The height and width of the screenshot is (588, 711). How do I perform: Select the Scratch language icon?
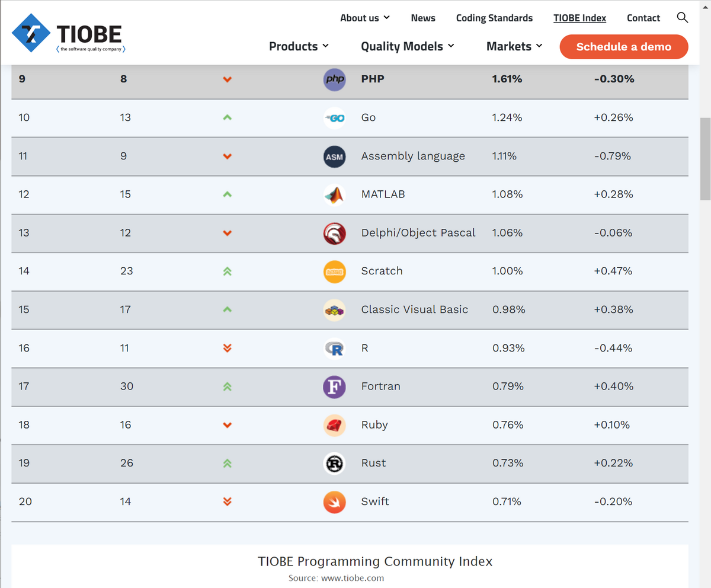point(334,271)
